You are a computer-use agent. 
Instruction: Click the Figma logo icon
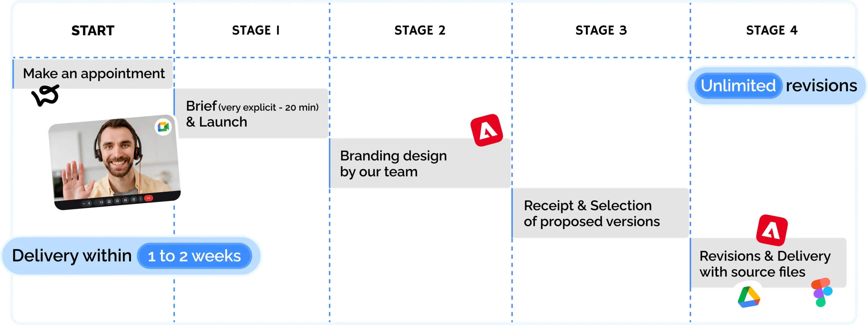coord(821,292)
